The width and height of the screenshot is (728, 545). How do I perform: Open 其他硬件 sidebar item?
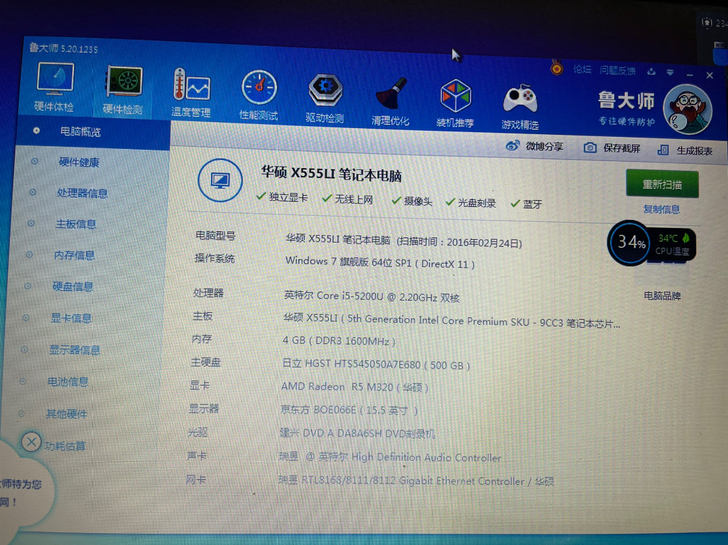pos(66,414)
